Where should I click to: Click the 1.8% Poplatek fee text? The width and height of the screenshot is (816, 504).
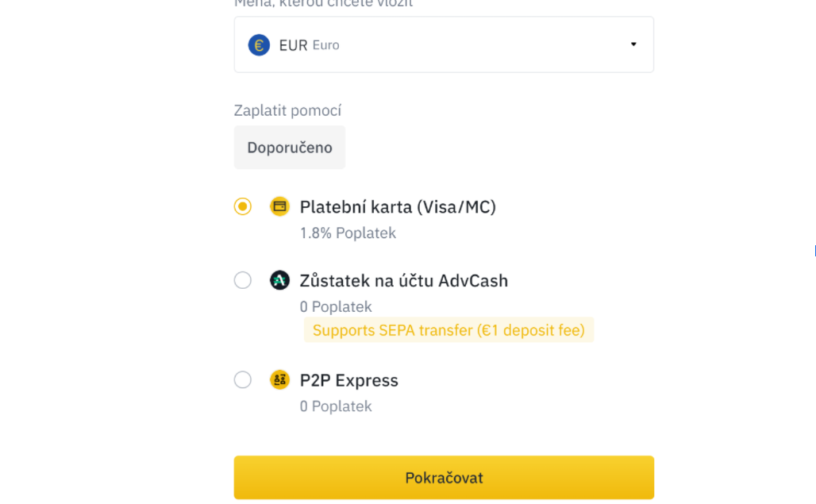pyautogui.click(x=348, y=233)
